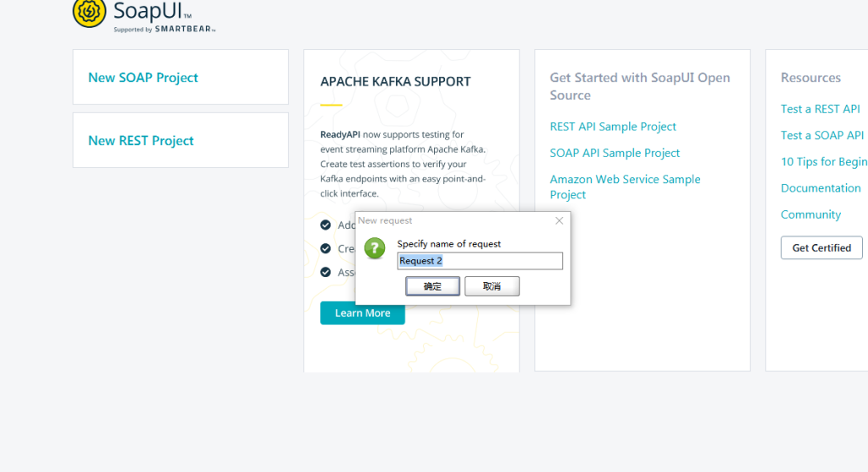868x472 pixels.
Task: Click the SoapUI logo icon
Action: (x=89, y=13)
